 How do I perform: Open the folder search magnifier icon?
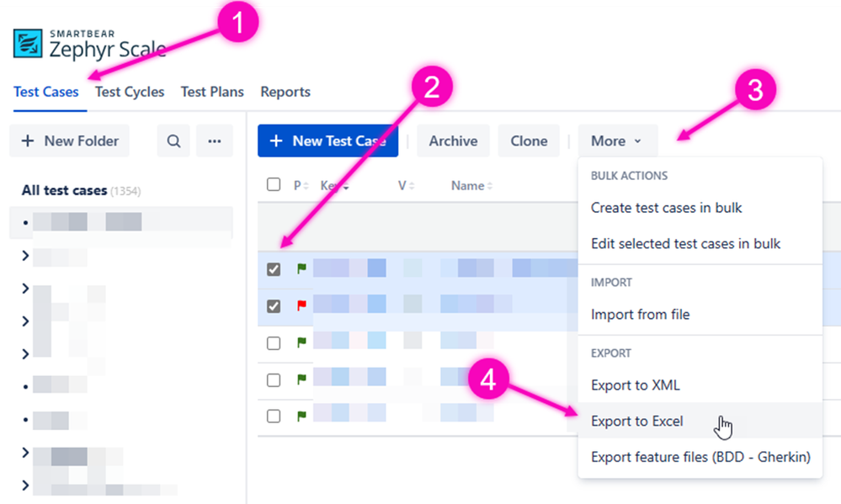[173, 141]
